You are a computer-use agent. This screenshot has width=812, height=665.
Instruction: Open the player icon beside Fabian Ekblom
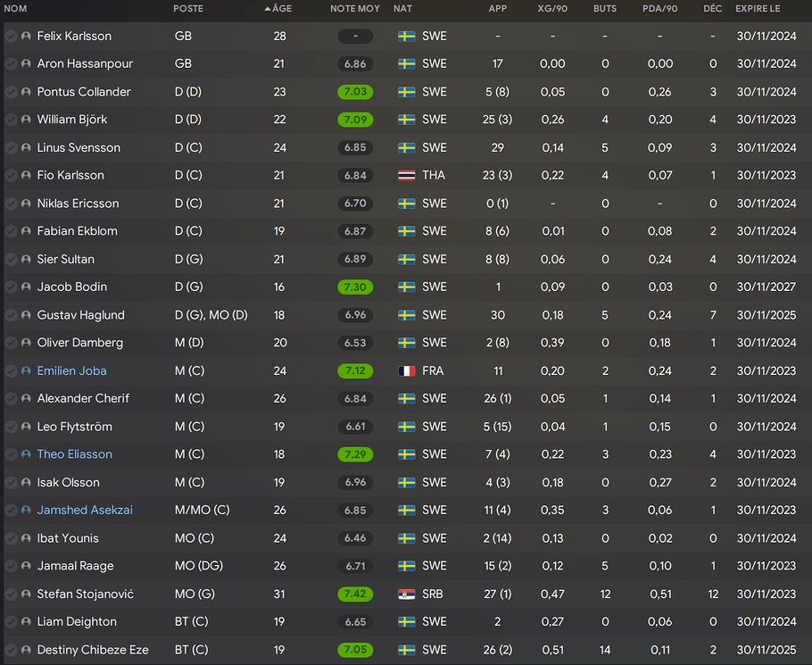click(x=26, y=231)
